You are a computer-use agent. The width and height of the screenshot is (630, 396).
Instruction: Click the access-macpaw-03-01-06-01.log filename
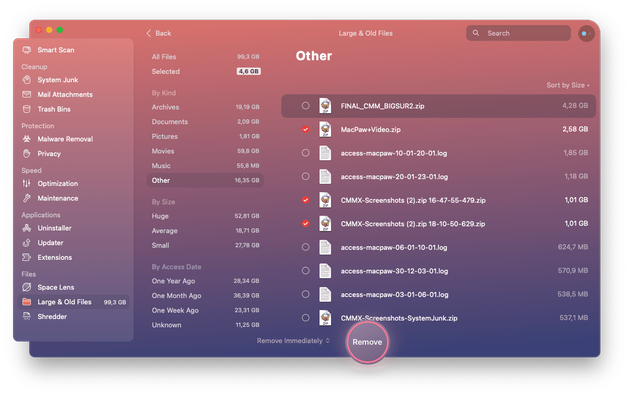pyautogui.click(x=395, y=295)
